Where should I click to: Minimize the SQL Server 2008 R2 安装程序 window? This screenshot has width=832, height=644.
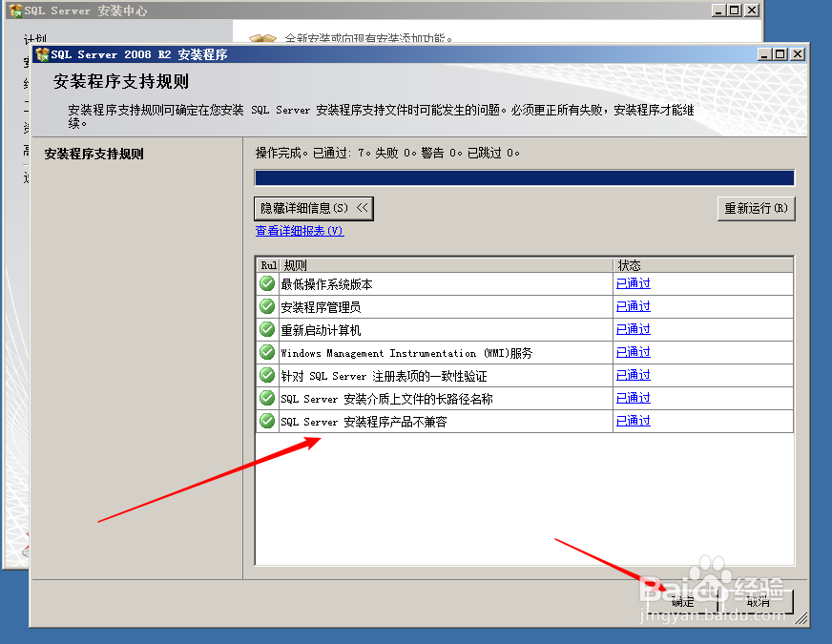[764, 54]
